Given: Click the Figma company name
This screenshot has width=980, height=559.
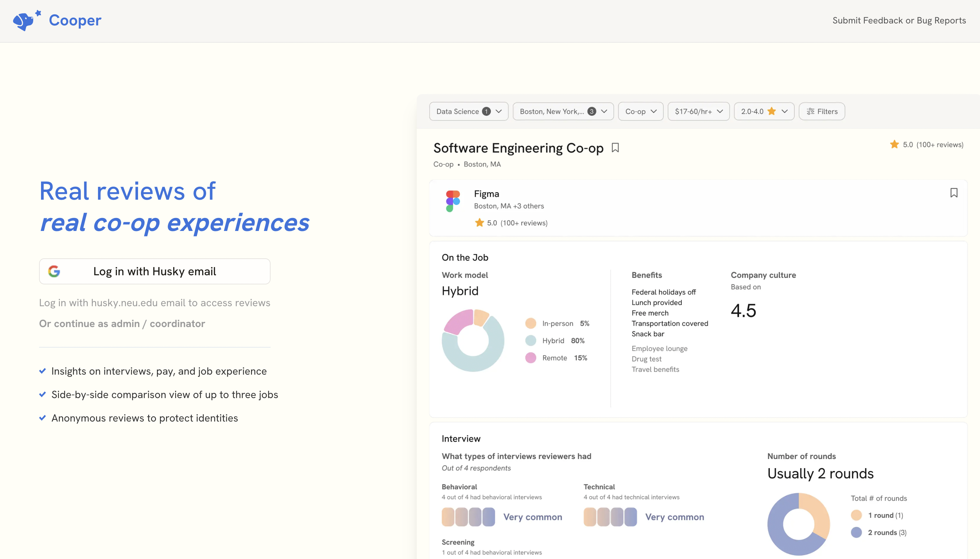Looking at the screenshot, I should [486, 194].
